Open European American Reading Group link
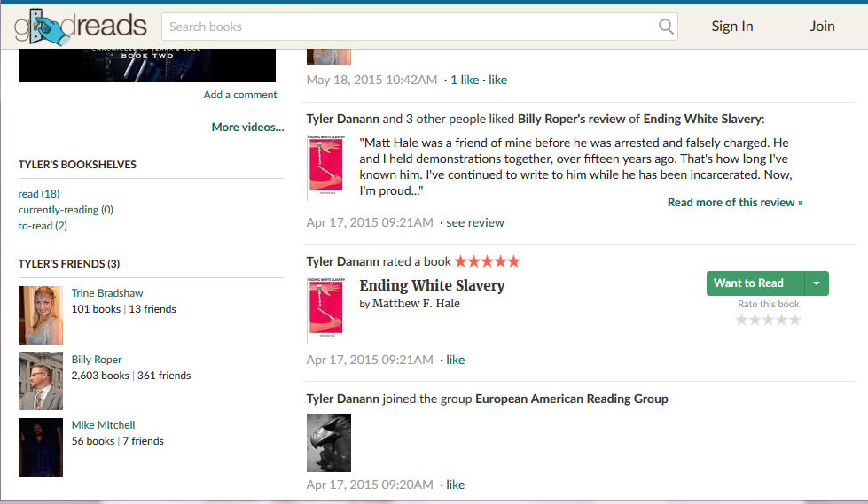868x504 pixels. (571, 399)
